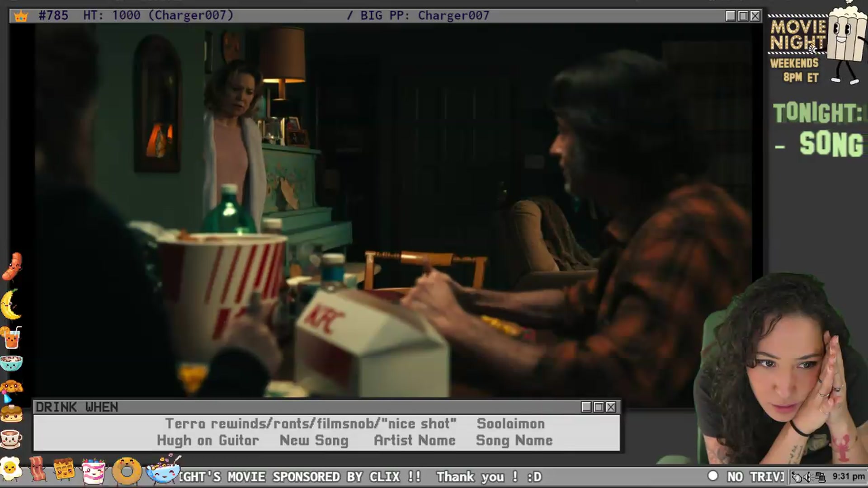Click the bacon strip emote
Image resolution: width=868 pixels, height=488 pixels.
click(37, 469)
